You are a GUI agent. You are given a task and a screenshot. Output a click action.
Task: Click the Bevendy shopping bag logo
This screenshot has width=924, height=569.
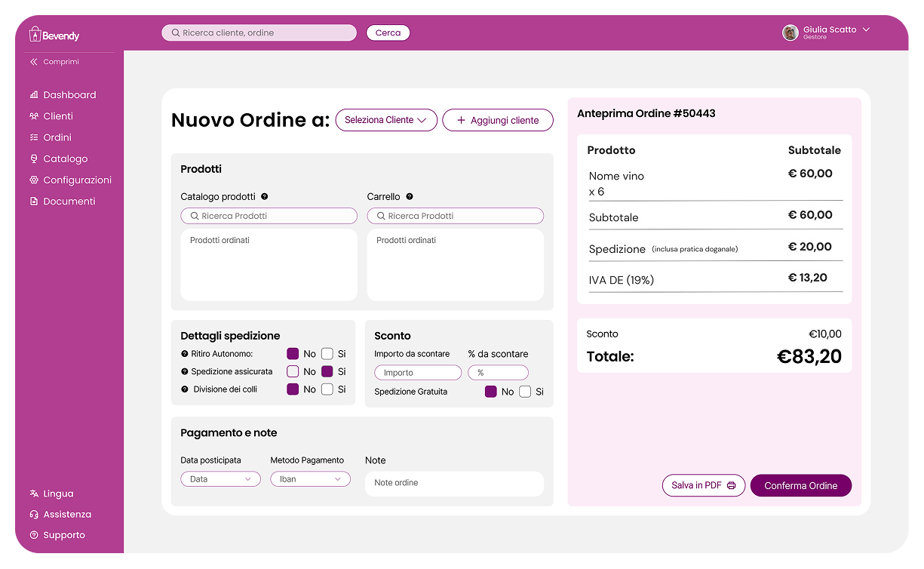(x=35, y=34)
